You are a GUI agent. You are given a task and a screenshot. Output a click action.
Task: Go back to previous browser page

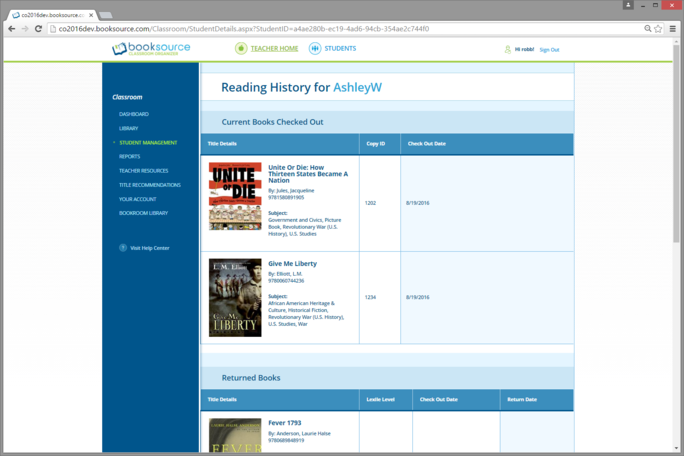click(11, 29)
